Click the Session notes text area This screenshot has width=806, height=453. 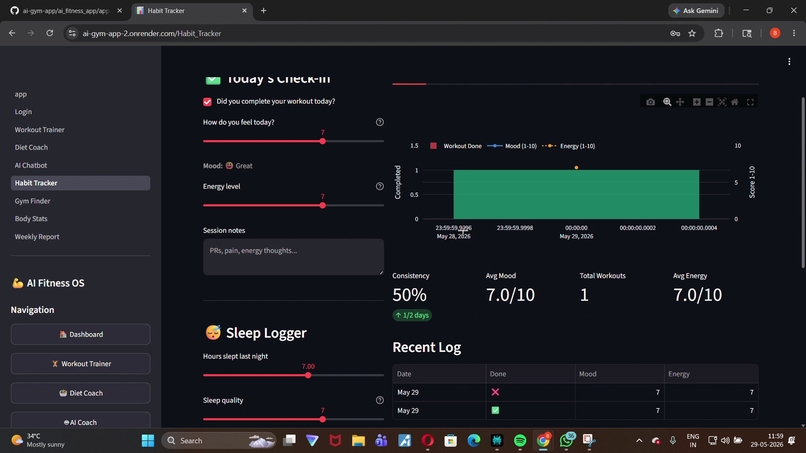[x=293, y=257]
